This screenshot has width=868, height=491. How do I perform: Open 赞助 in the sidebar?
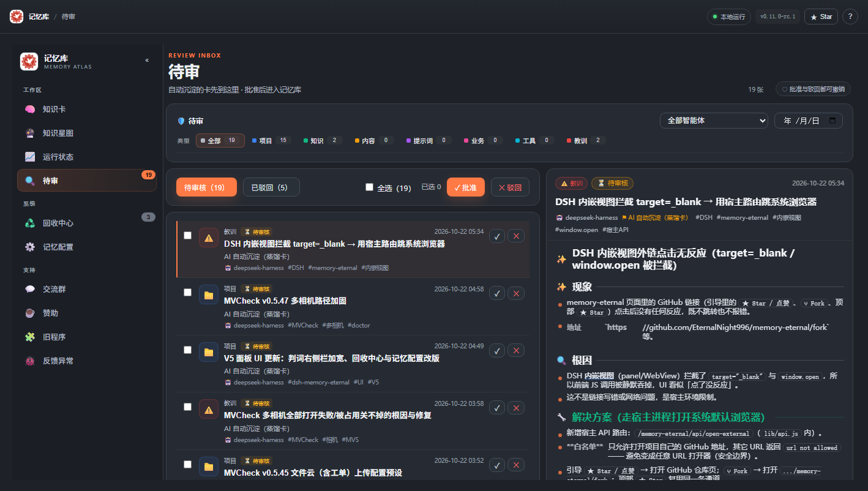tap(87, 313)
